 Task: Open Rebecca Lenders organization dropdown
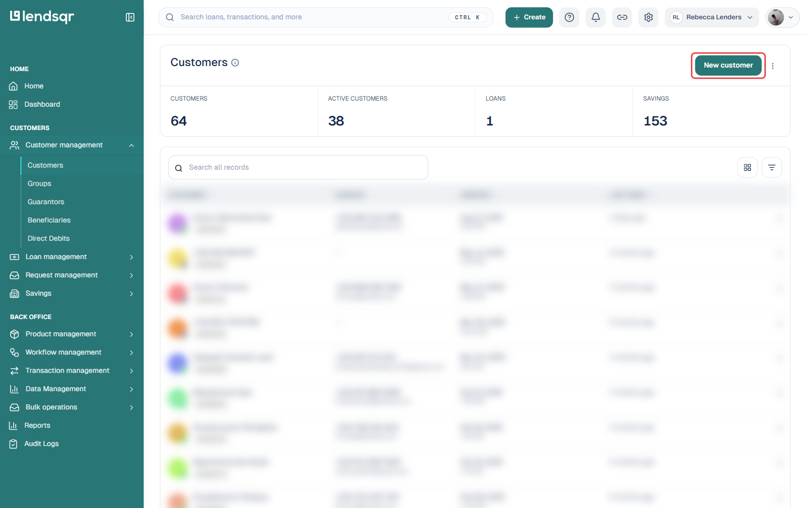712,17
